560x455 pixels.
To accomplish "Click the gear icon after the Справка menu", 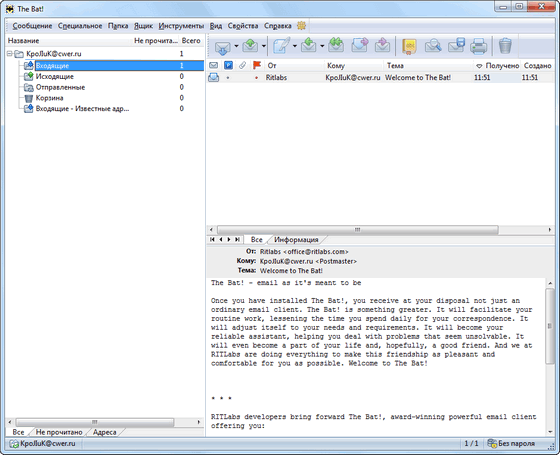I will coord(302,25).
